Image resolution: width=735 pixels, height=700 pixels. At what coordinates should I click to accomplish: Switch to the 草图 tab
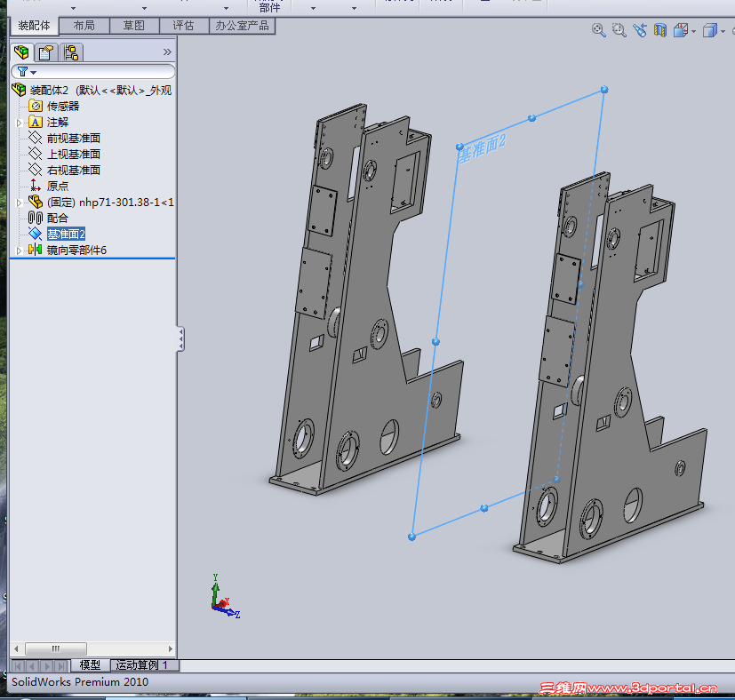click(x=133, y=26)
